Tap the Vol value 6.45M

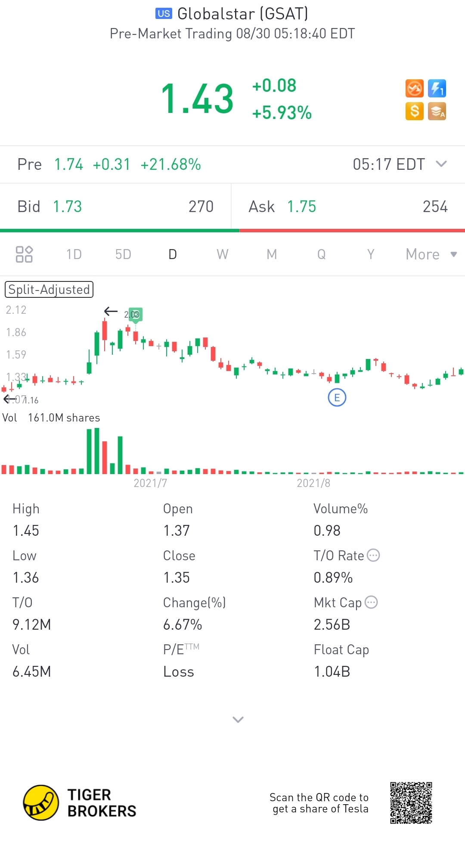32,671
